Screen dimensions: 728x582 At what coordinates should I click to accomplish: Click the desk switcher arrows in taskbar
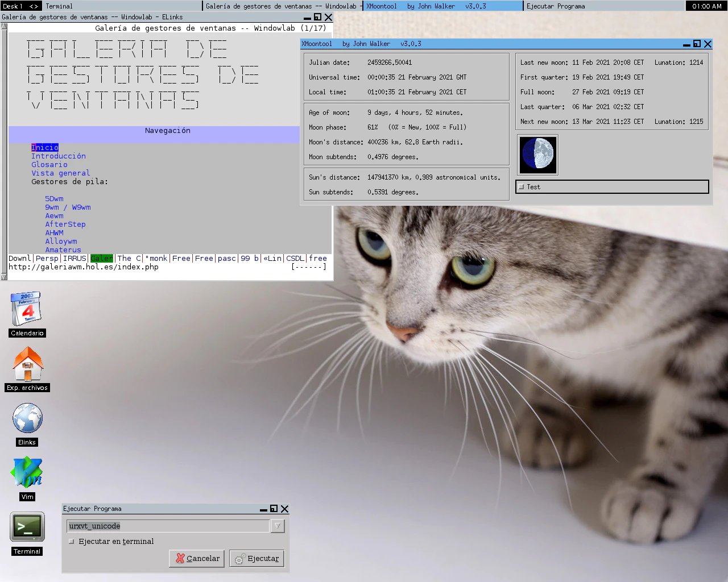pos(34,6)
